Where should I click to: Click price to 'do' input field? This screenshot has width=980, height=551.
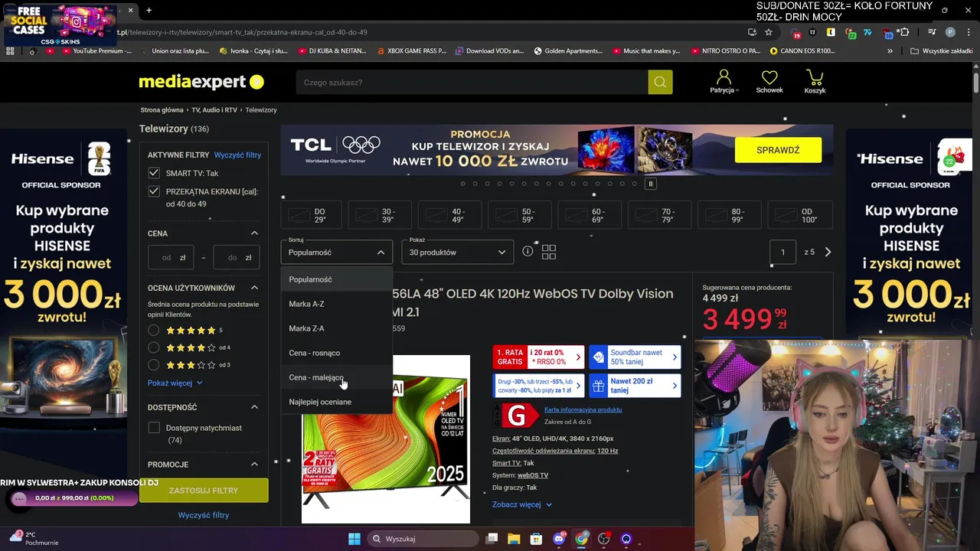(x=237, y=258)
